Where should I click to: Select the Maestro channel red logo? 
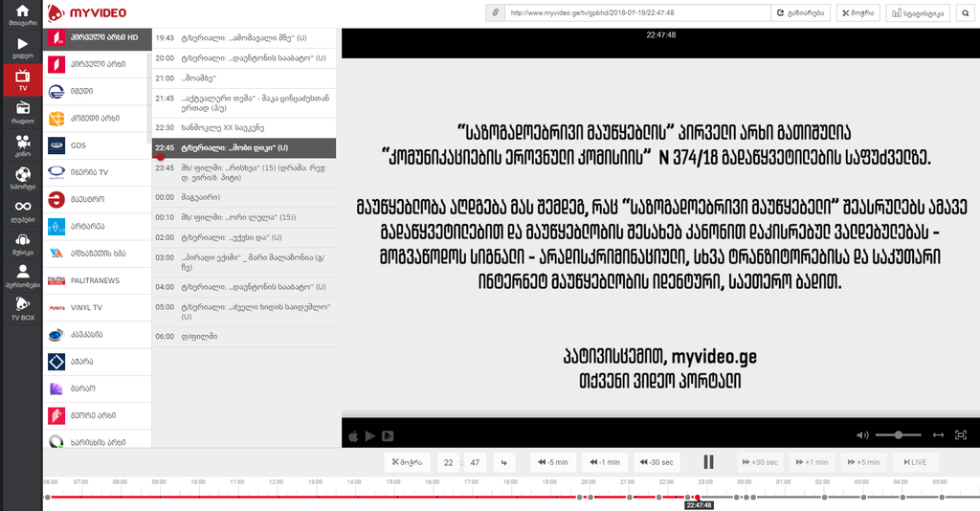[x=98, y=199]
